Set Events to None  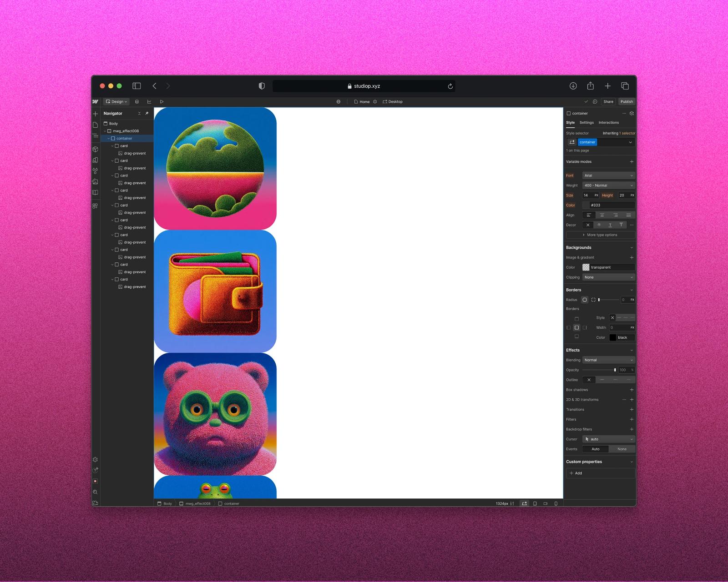(x=622, y=449)
